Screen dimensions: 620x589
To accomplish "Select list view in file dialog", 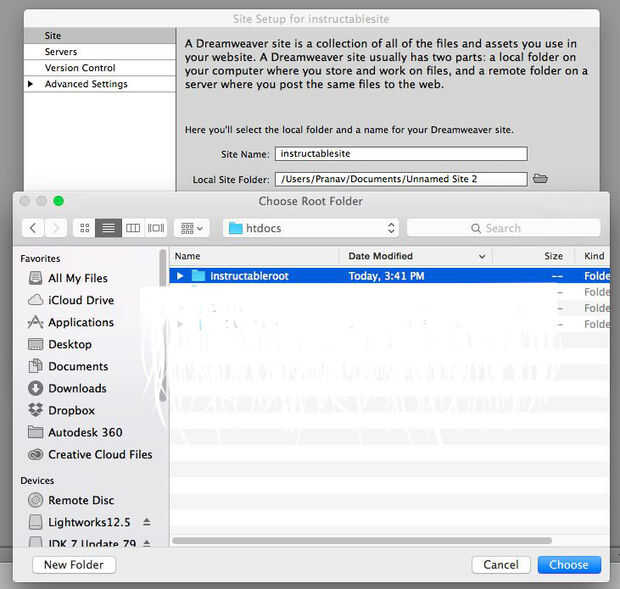I will coord(108,228).
